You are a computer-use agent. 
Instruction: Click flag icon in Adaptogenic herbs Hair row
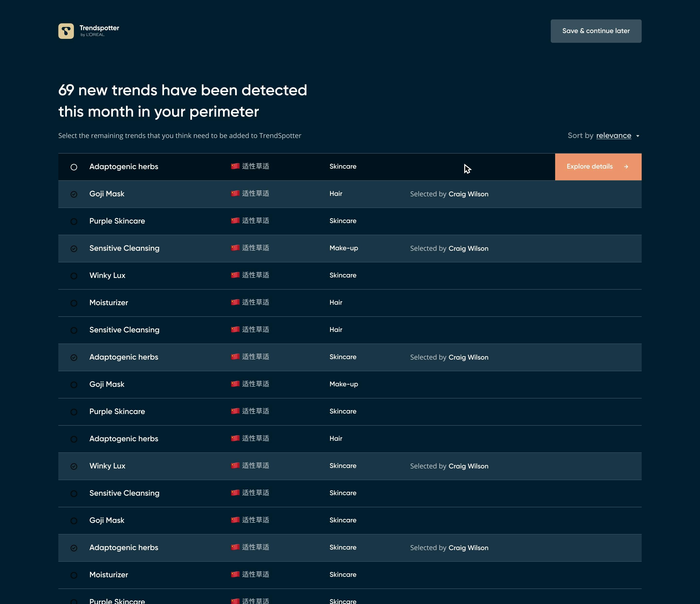[x=235, y=438]
